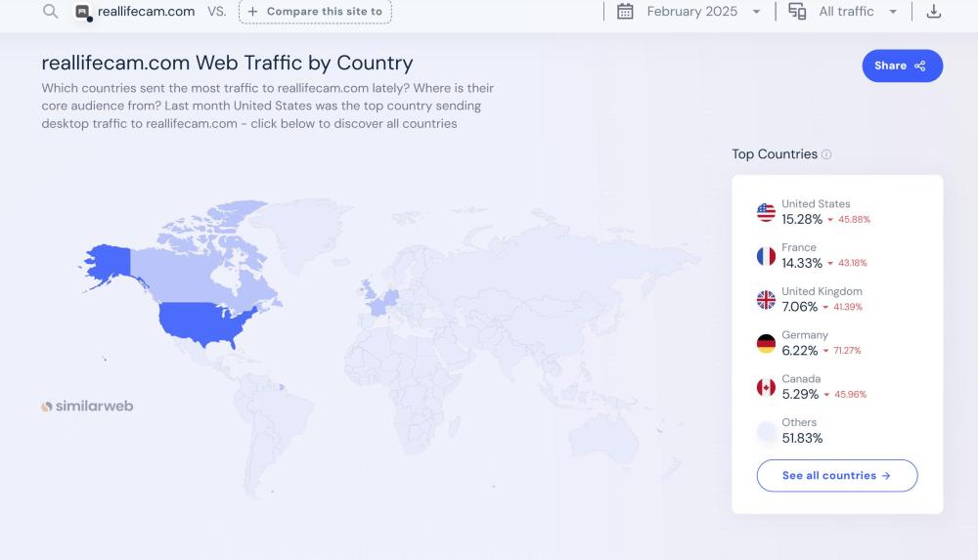This screenshot has height=560, width=978.
Task: Click Compare this site to field
Action: [x=315, y=12]
